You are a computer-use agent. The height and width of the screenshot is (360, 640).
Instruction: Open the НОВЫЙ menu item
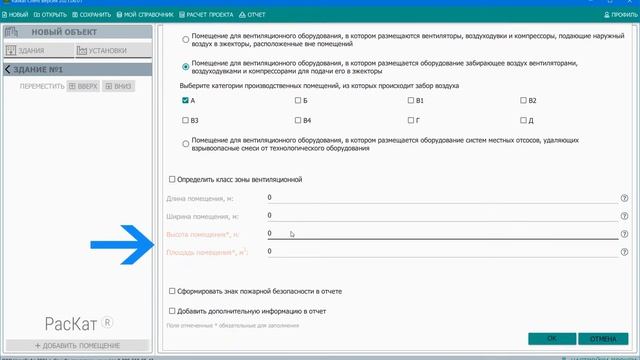(x=15, y=15)
